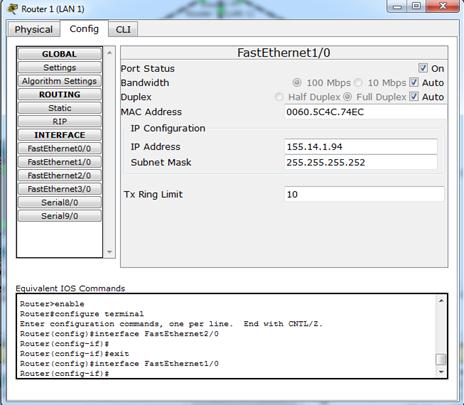
Task: Click the Tx Ring Limit field
Action: (x=364, y=194)
